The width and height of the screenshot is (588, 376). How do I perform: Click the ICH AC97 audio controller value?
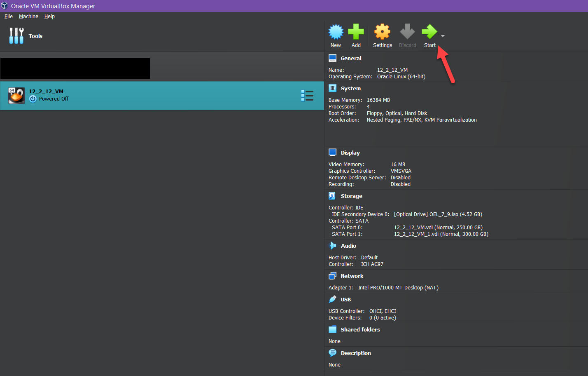(372, 264)
